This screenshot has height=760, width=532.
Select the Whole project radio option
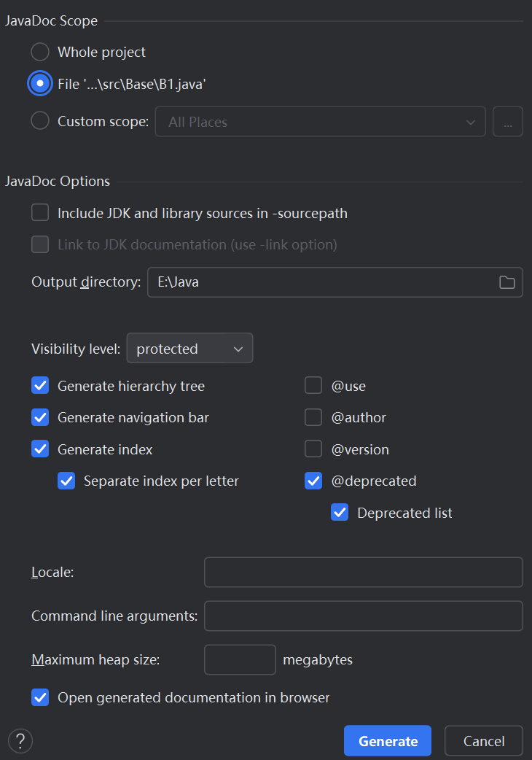click(40, 52)
